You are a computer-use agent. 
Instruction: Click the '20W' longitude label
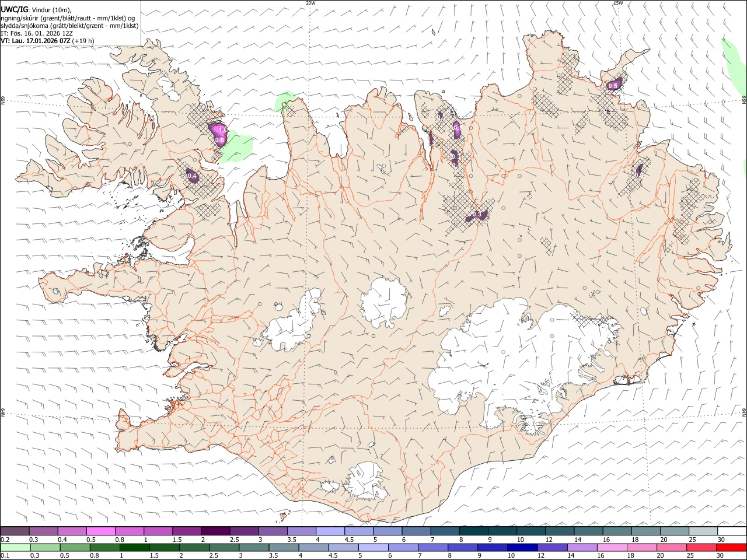pos(310,3)
